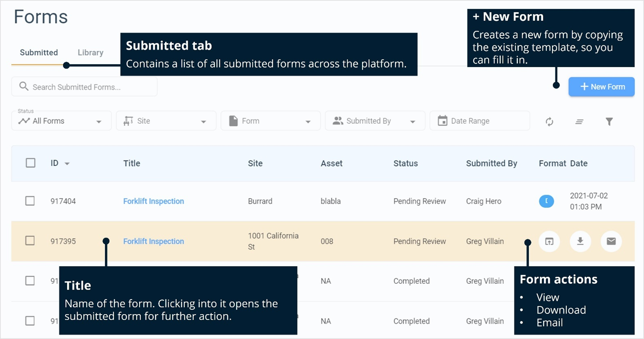Expand the Site filter dropdown
Viewport: 644px width, 339px height.
[x=166, y=120]
